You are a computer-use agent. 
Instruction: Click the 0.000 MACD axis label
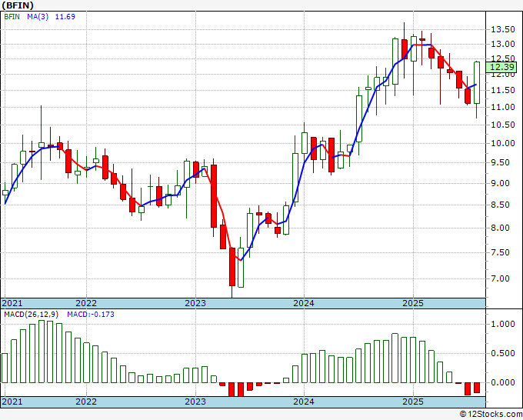click(503, 382)
